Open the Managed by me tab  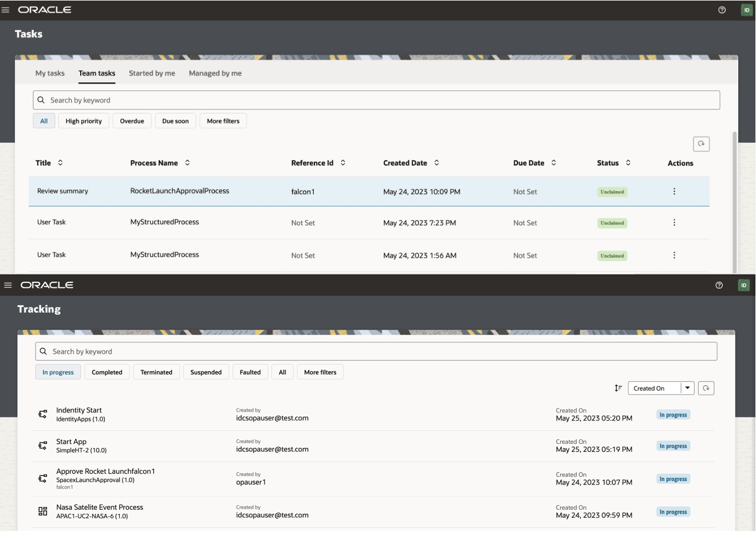215,73
